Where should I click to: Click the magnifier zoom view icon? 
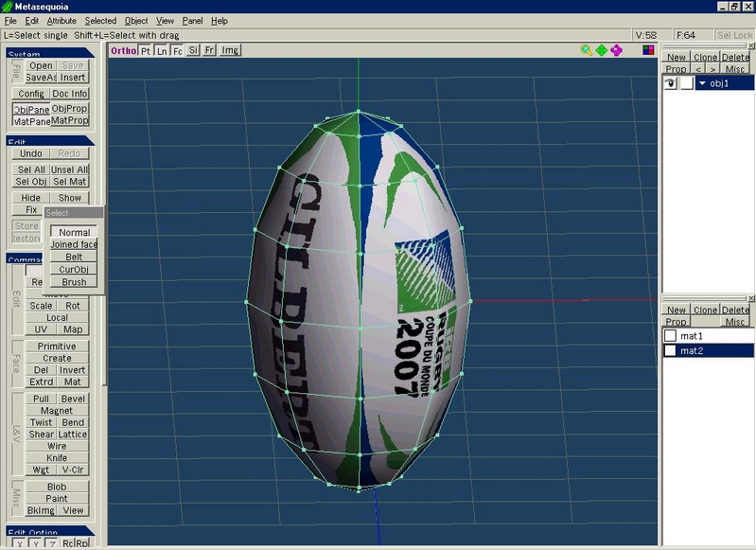[587, 50]
